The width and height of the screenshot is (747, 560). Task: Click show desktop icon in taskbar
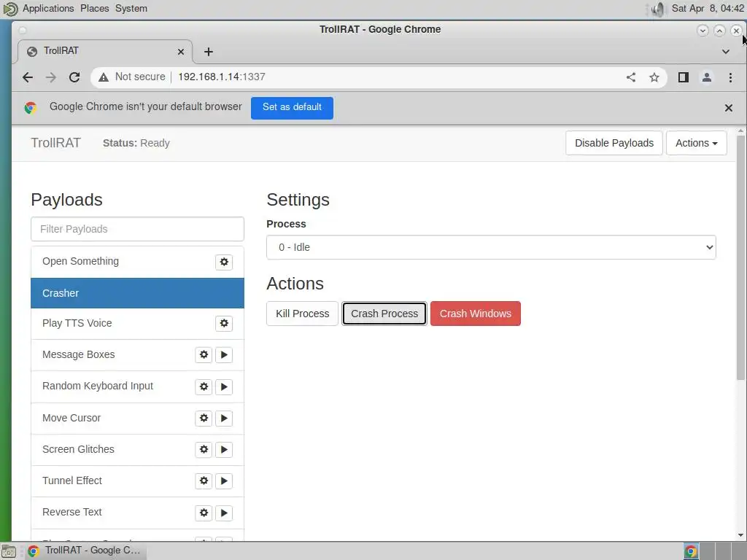[x=9, y=551]
